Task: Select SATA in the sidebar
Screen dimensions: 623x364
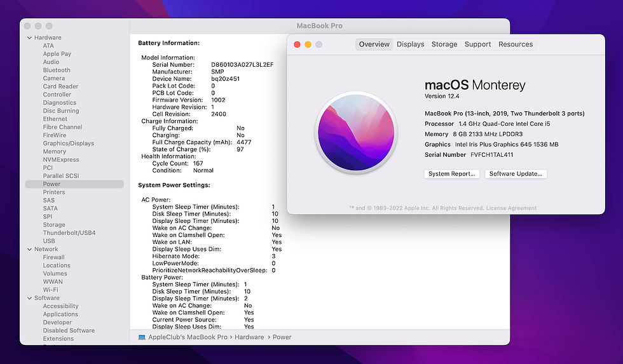Action: 50,208
